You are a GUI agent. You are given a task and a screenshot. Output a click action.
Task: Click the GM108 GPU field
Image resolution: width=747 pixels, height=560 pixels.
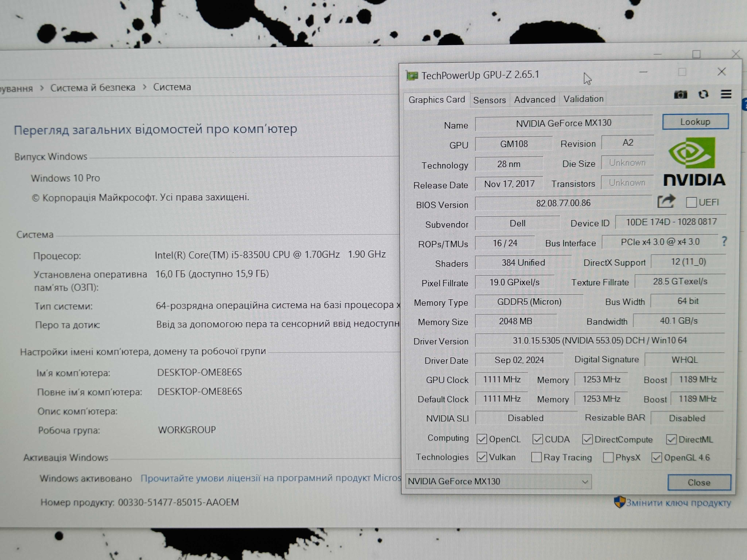click(x=514, y=144)
